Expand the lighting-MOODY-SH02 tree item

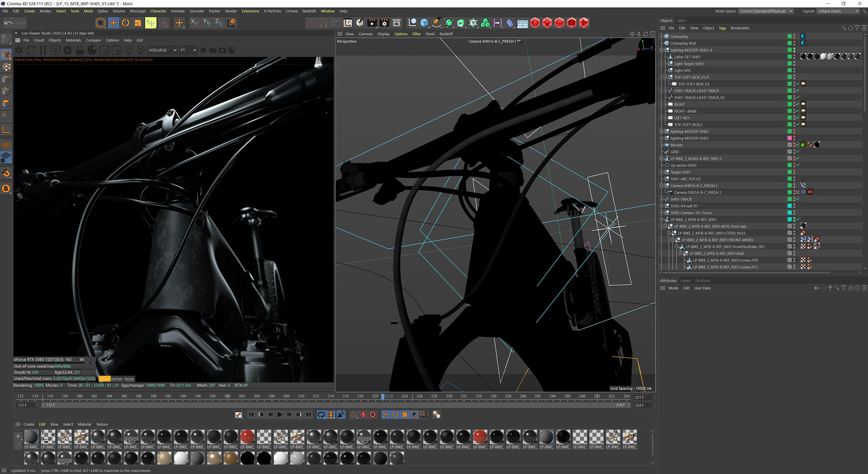pos(662,131)
